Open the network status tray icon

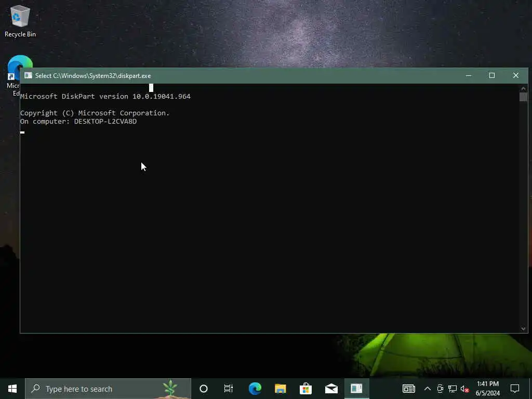(453, 389)
